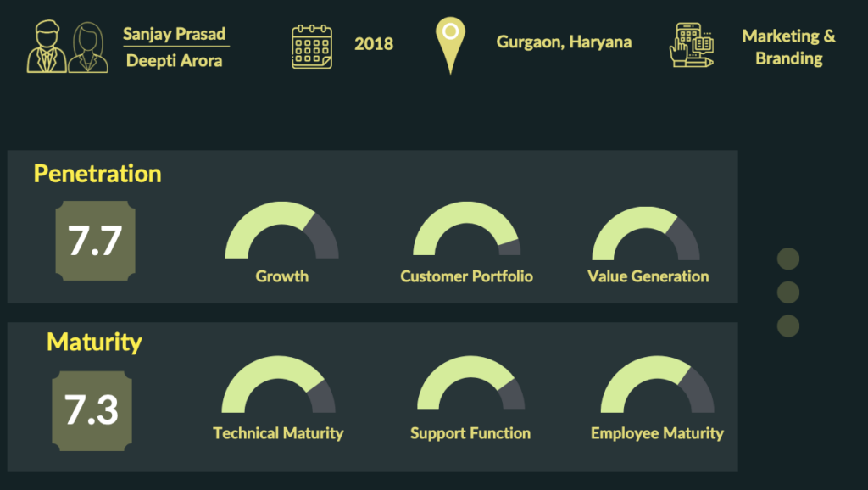This screenshot has height=490, width=868.
Task: Click the Penetration section heading
Action: [97, 174]
